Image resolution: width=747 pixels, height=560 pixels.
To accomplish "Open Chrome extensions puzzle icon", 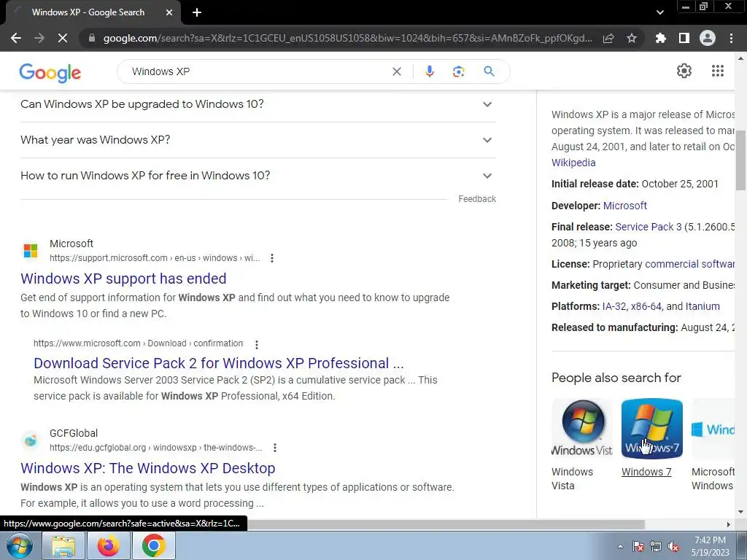I will (660, 38).
